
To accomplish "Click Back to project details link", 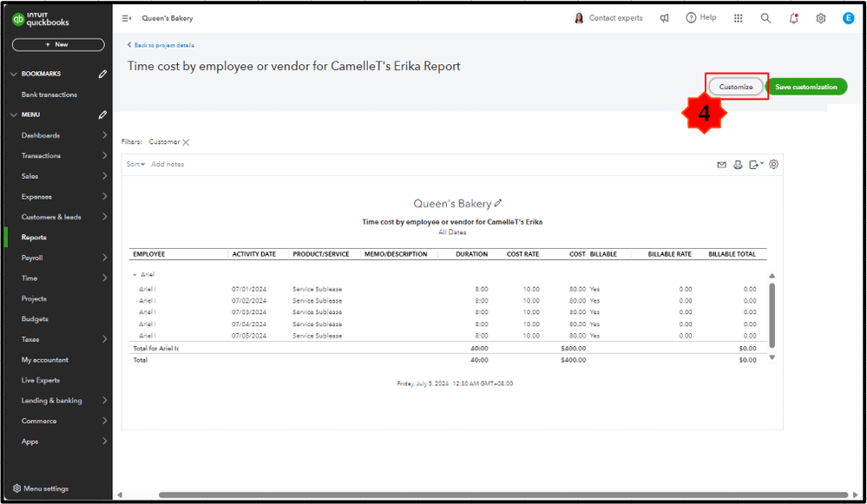I will pos(161,45).
